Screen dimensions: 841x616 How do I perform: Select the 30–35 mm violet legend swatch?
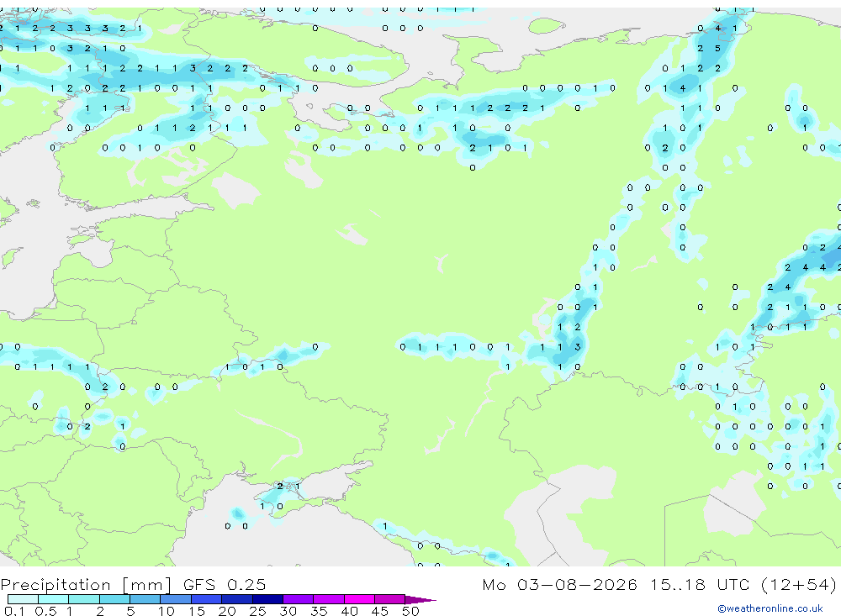coord(299,599)
